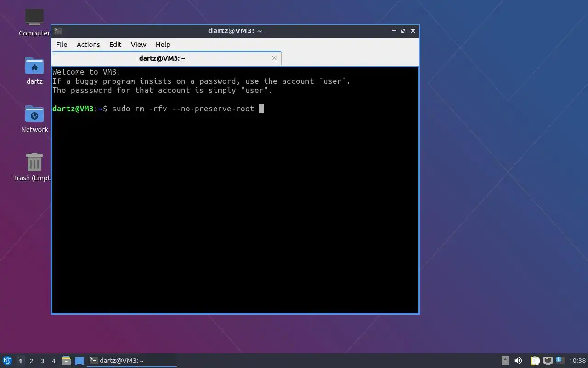Open the Actions menu
Screen dimensions: 588x368
tap(88, 45)
